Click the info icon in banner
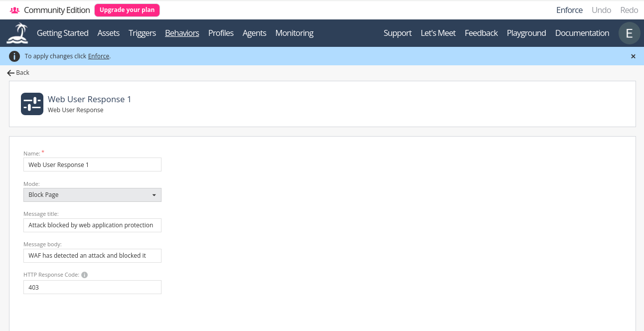This screenshot has height=331, width=644. click(14, 56)
